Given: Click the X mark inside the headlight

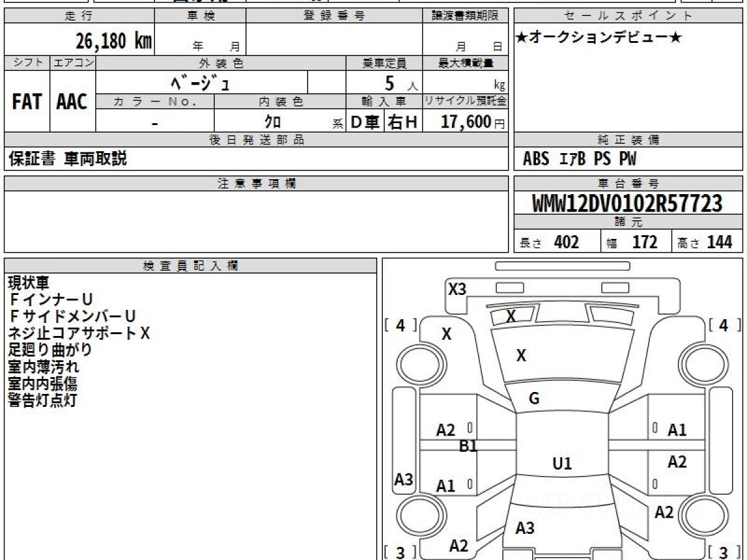Looking at the screenshot, I should click(511, 317).
